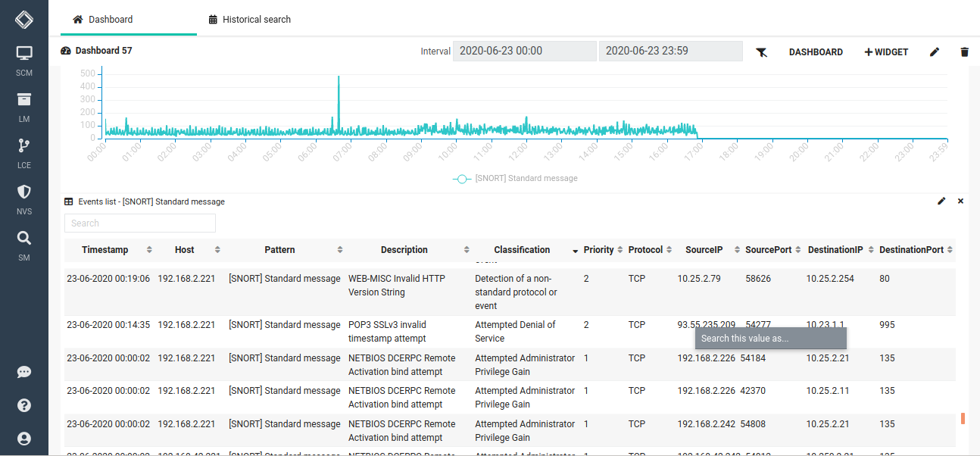Open the LCE branch module
Viewport: 980px width, 456px height.
(24, 151)
